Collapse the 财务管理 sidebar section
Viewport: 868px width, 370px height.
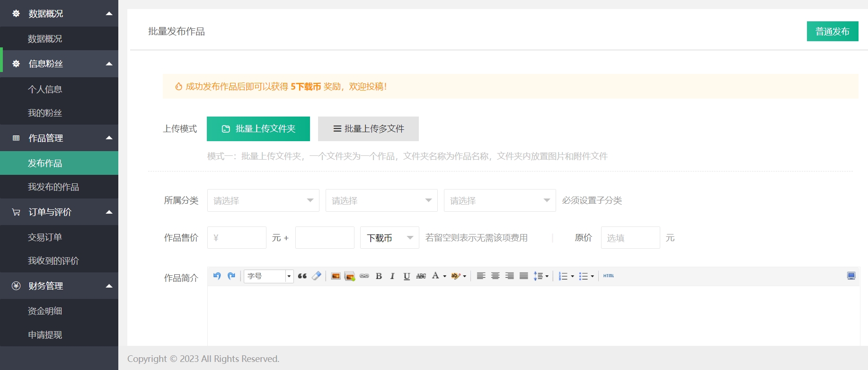[109, 286]
